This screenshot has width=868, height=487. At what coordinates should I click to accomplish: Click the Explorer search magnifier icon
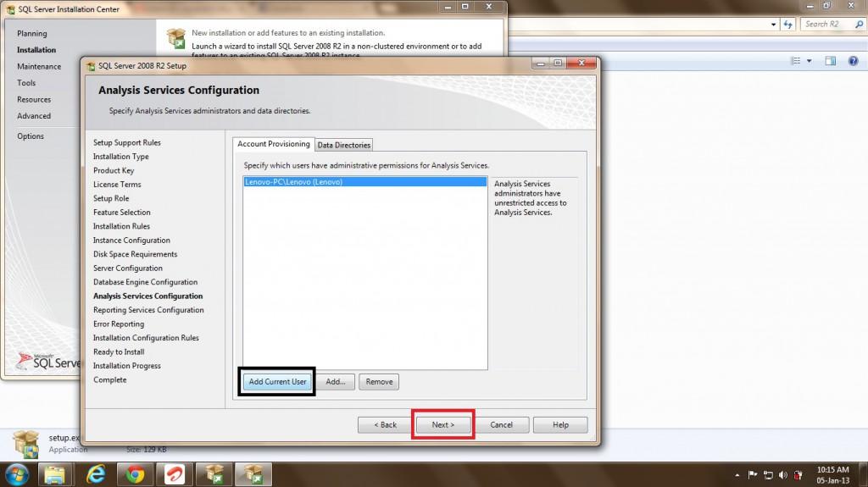pos(860,25)
